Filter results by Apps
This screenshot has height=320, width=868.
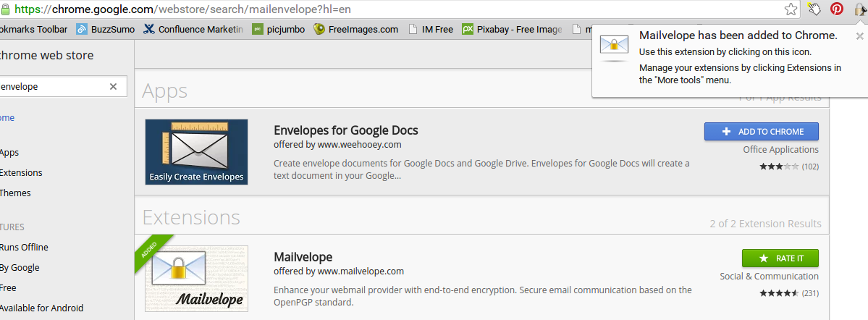click(9, 152)
